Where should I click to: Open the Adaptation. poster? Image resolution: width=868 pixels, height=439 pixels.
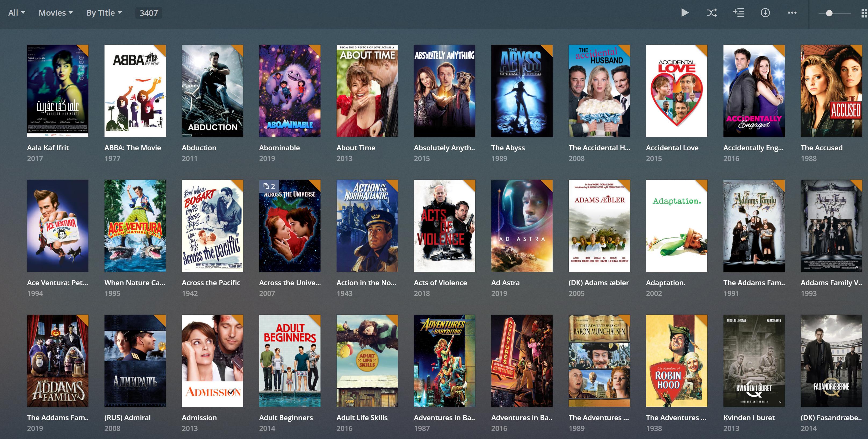point(676,226)
